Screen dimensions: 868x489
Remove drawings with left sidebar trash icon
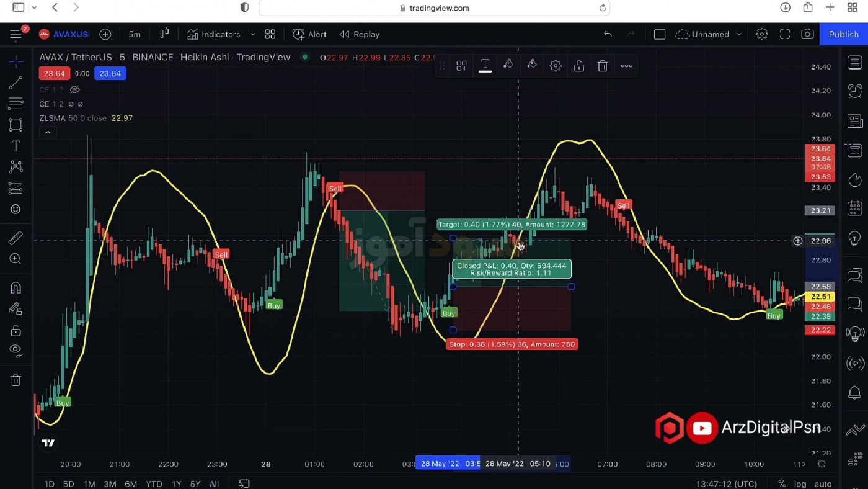click(x=15, y=380)
